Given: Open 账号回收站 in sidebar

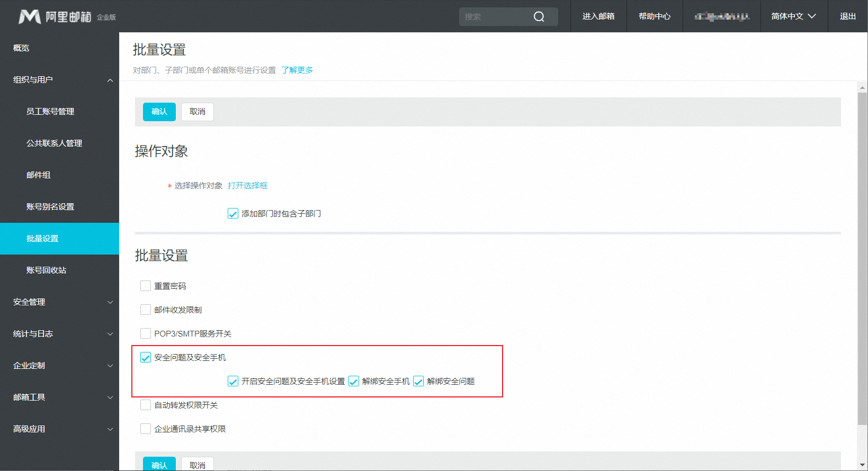Looking at the screenshot, I should (x=59, y=270).
